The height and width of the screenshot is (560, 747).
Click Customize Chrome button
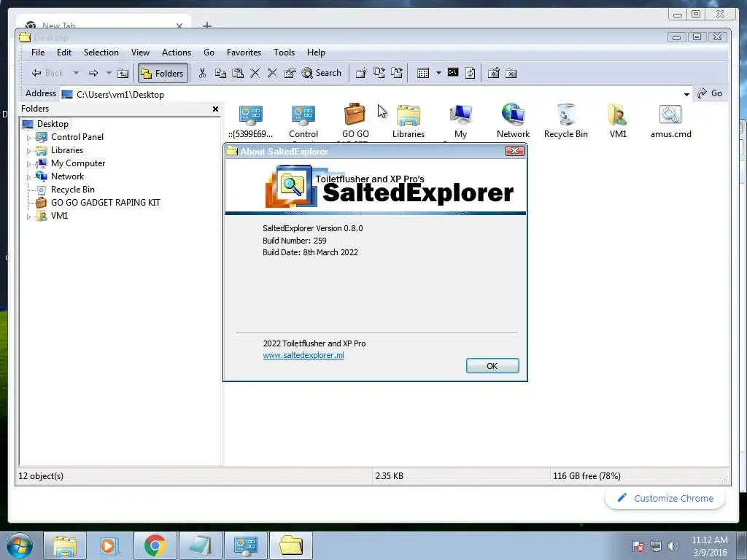[x=665, y=498]
